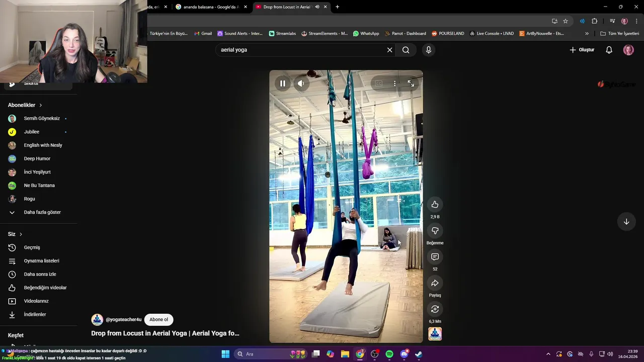The height and width of the screenshot is (362, 644).
Task: Show hidden system tray icons
Action: (x=548, y=354)
